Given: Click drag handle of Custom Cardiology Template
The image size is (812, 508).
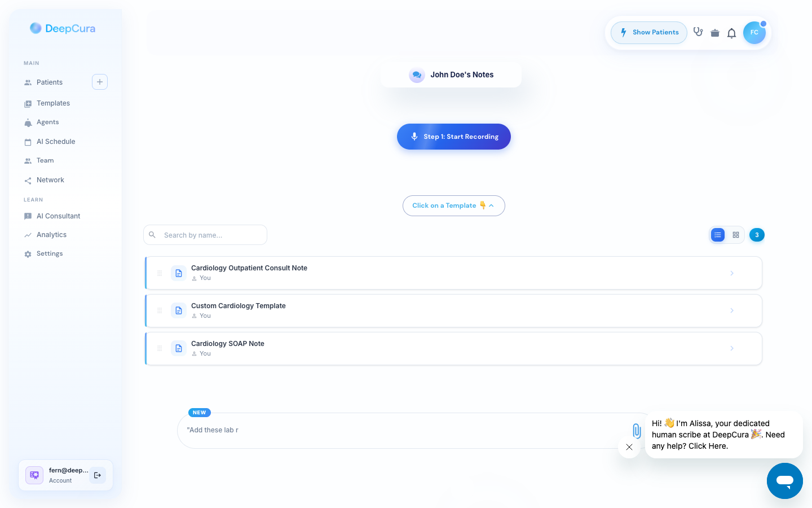Looking at the screenshot, I should tap(160, 310).
